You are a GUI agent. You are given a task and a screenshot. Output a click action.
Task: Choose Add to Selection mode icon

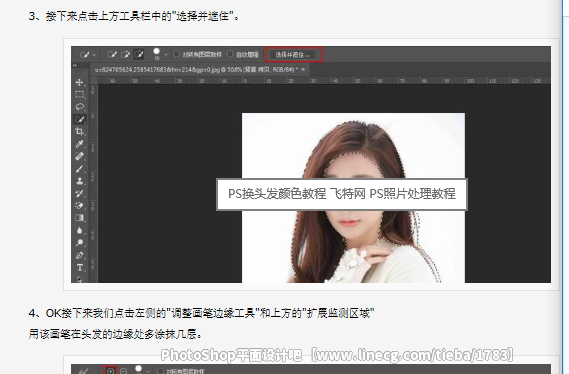[126, 54]
